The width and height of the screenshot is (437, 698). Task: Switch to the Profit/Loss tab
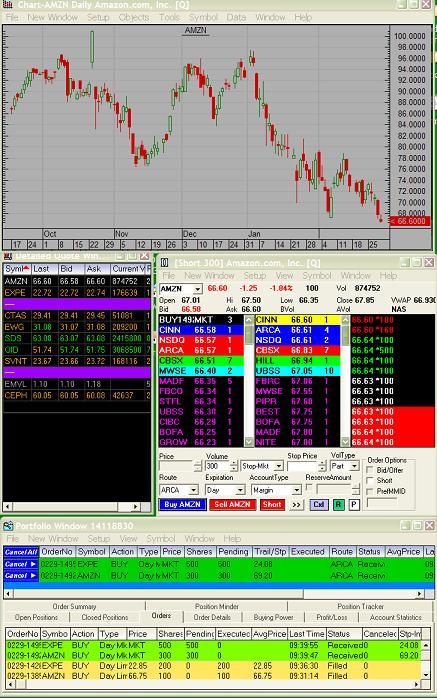[332, 617]
